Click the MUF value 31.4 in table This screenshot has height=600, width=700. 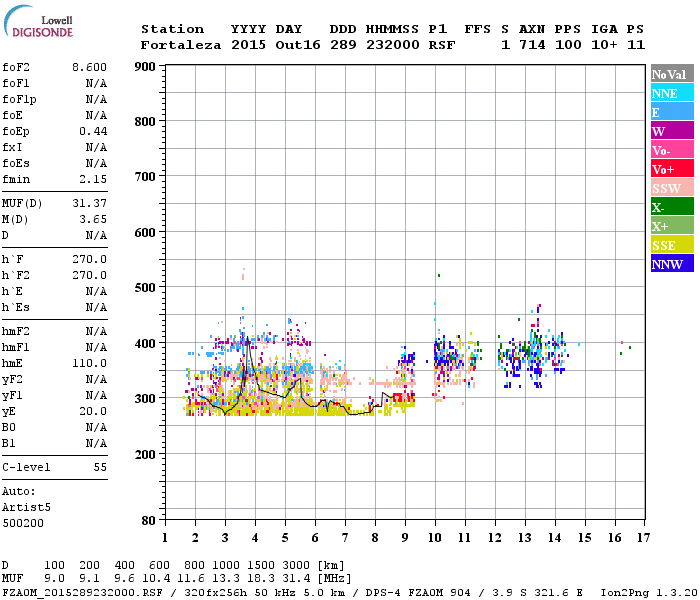pyautogui.click(x=296, y=579)
